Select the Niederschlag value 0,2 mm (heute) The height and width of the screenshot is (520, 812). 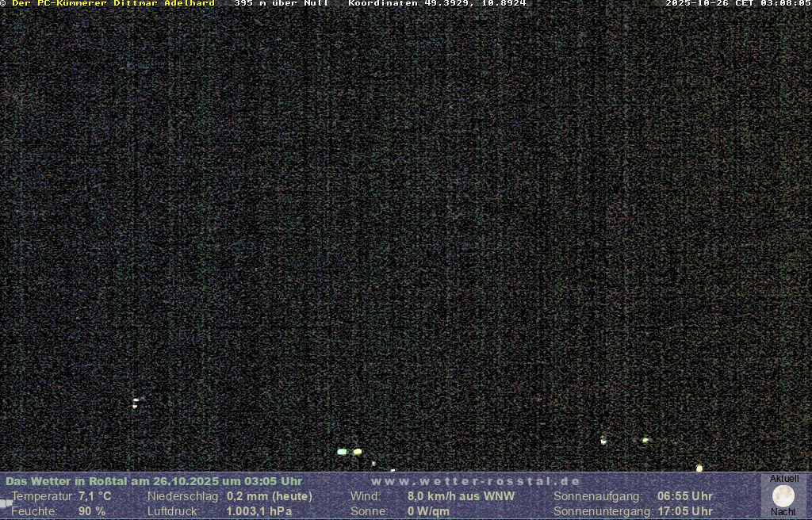coord(270,496)
